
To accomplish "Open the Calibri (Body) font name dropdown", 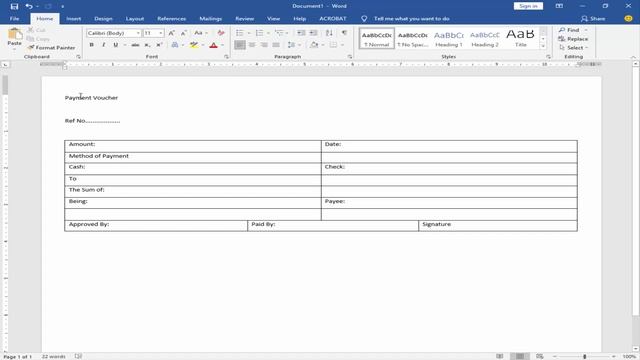I will click(x=138, y=33).
